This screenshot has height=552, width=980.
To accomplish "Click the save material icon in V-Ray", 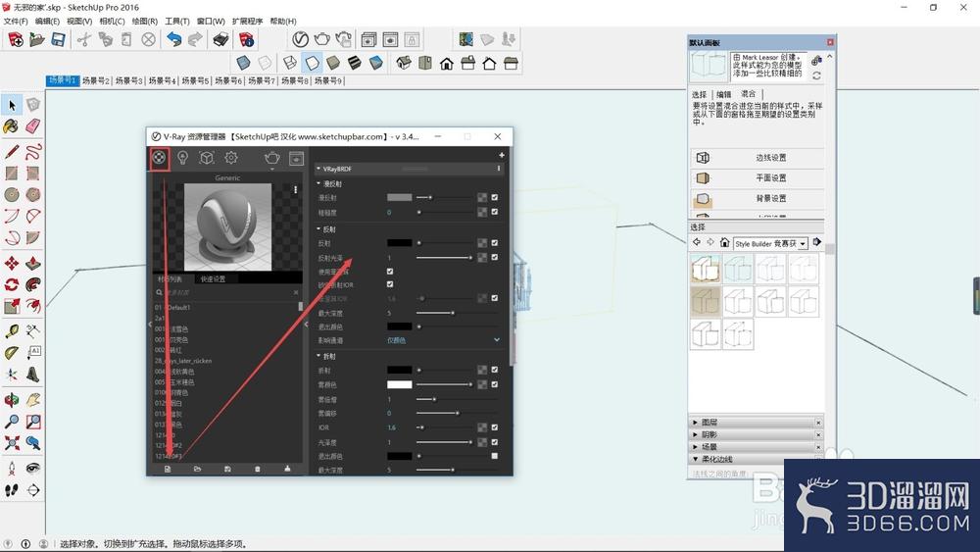I will point(227,469).
